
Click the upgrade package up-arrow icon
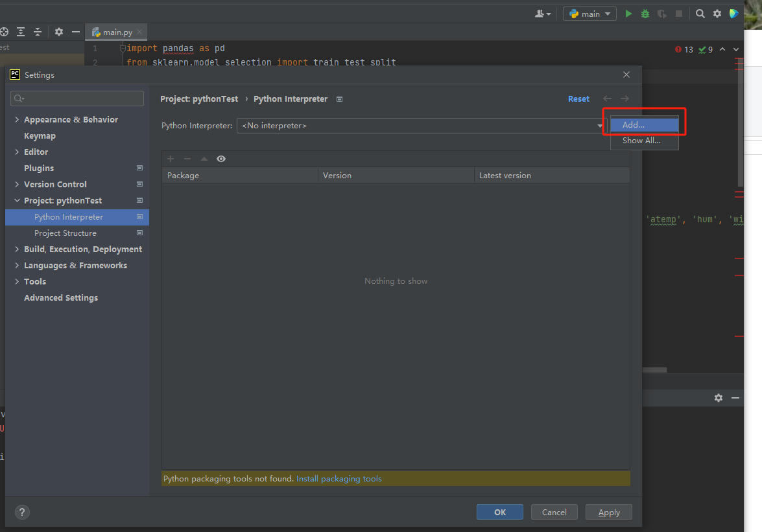point(204,159)
